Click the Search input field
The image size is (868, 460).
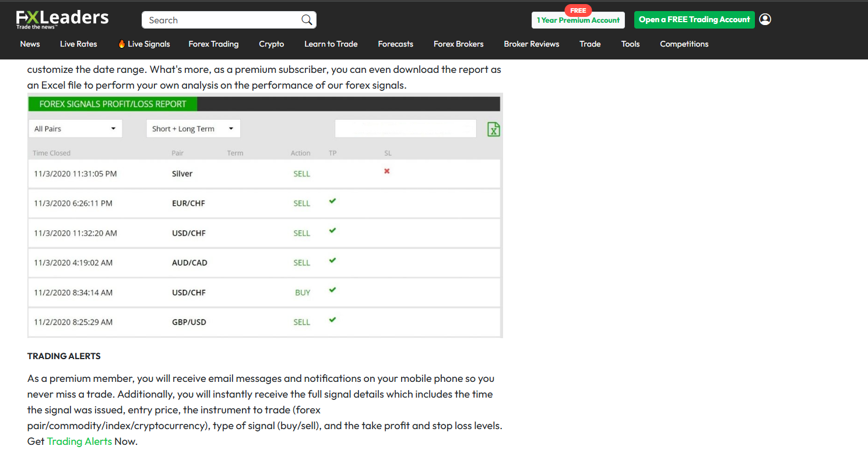(x=222, y=20)
